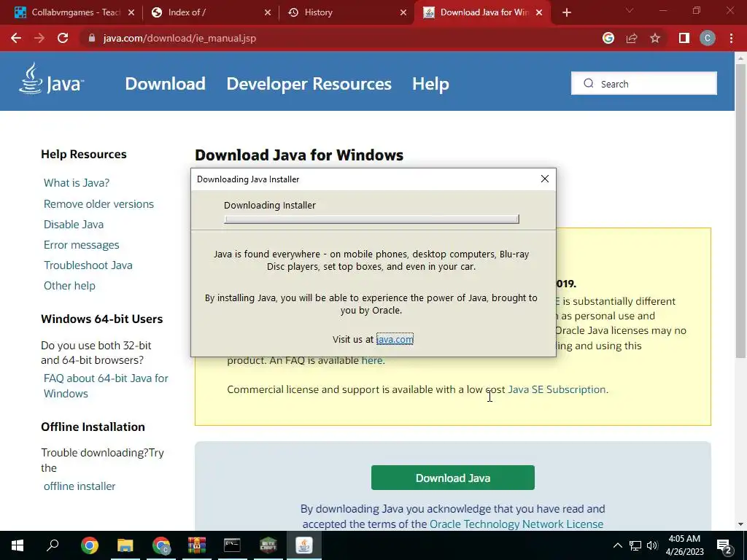Open File Explorer from taskbar
The image size is (747, 560).
[x=125, y=545]
